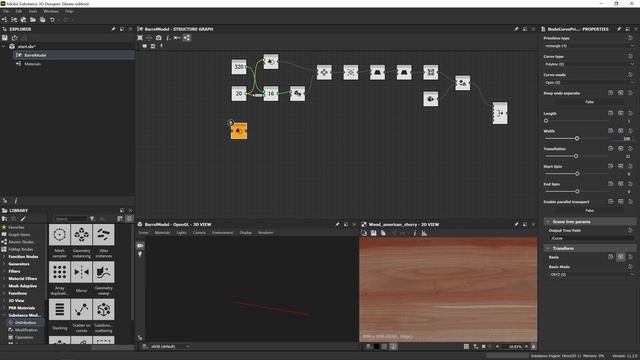The width and height of the screenshot is (640, 360).
Task: Click the filter funnel icon in Library
Action: point(92,219)
